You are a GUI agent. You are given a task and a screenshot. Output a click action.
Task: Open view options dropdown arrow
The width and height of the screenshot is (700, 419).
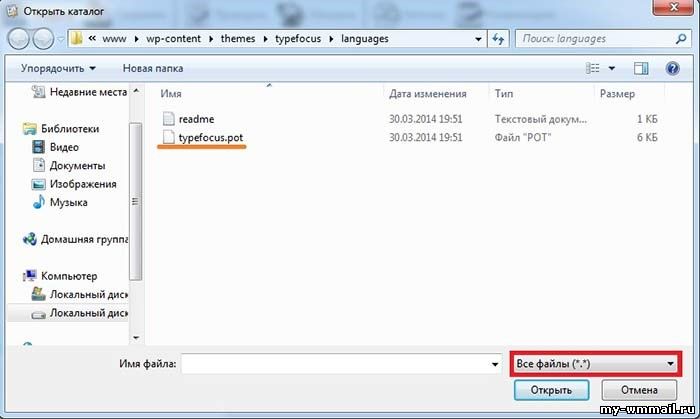pyautogui.click(x=612, y=68)
